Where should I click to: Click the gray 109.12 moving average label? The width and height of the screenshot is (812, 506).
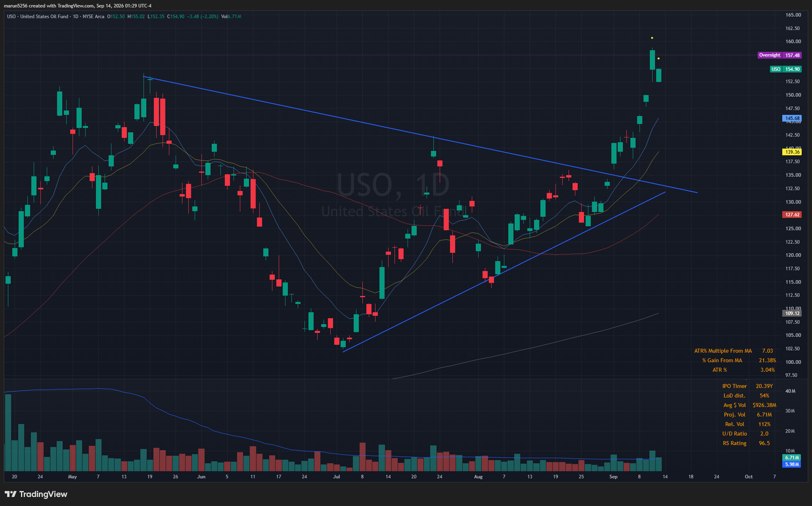coord(793,313)
